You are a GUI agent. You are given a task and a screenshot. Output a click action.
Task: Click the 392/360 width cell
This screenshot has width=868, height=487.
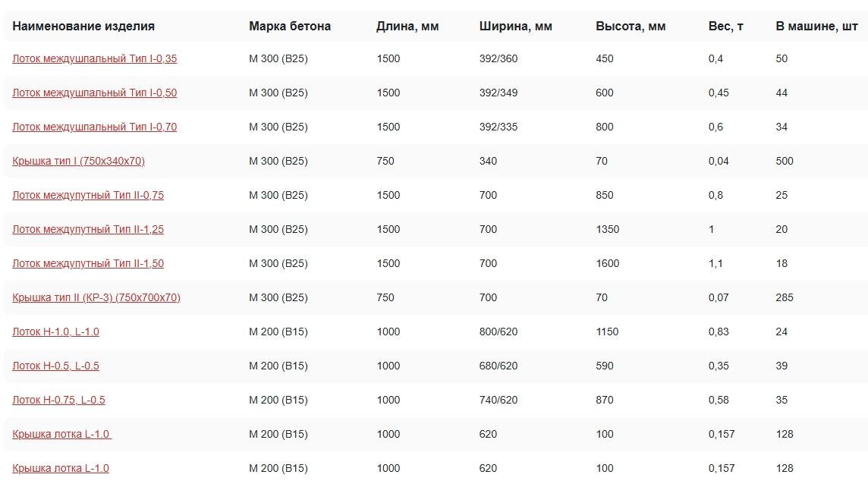[x=498, y=58]
